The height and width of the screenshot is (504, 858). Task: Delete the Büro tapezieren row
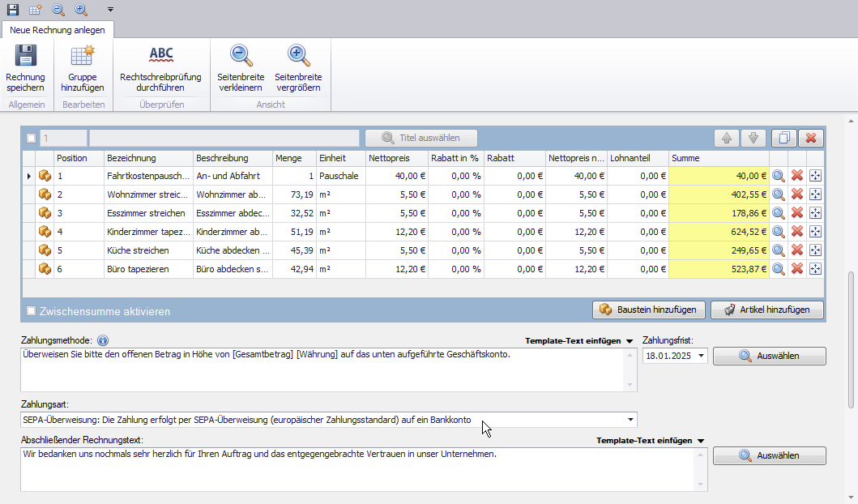(797, 269)
